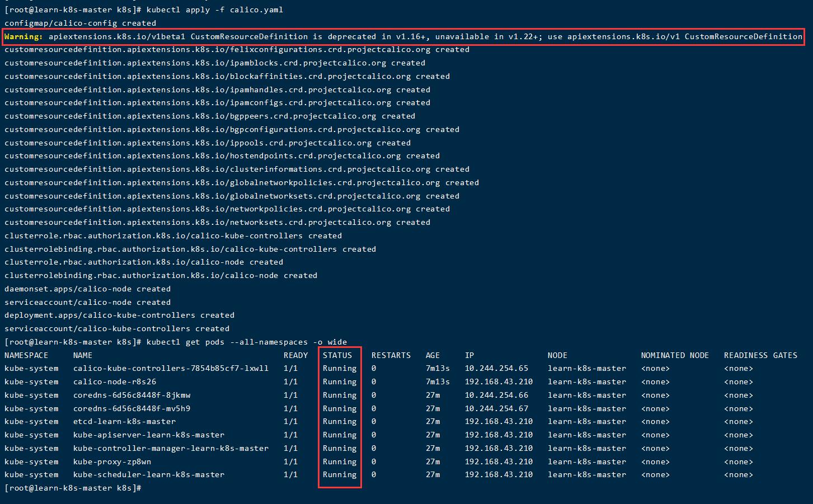
Task: Select pod name coredns-6d56c8448f-mv5h9
Action: (132, 409)
